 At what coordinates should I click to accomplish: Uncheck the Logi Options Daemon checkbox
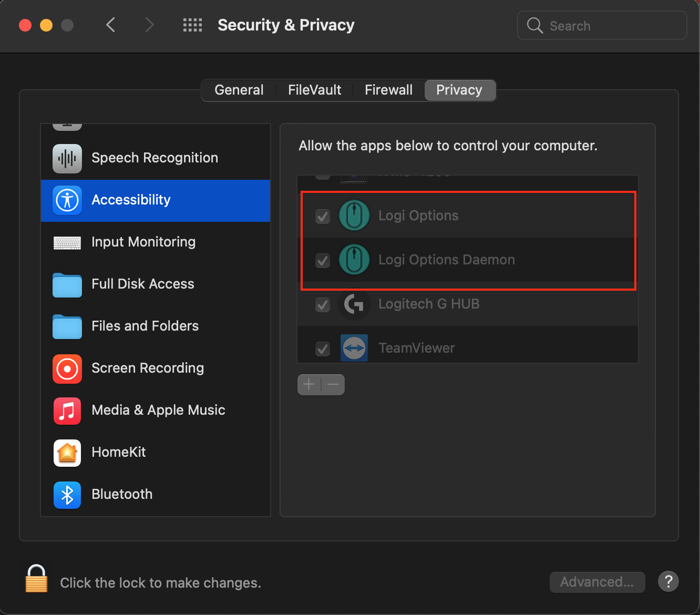pyautogui.click(x=323, y=260)
